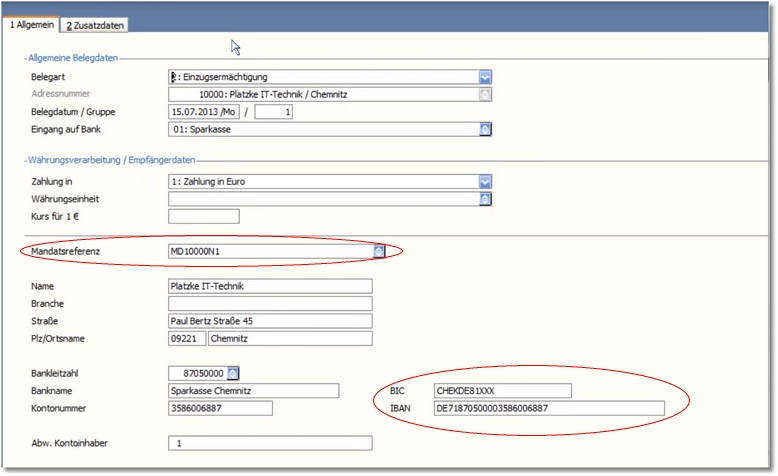Edit the Straße address field
Screen dimensions: 778x476
click(270, 321)
